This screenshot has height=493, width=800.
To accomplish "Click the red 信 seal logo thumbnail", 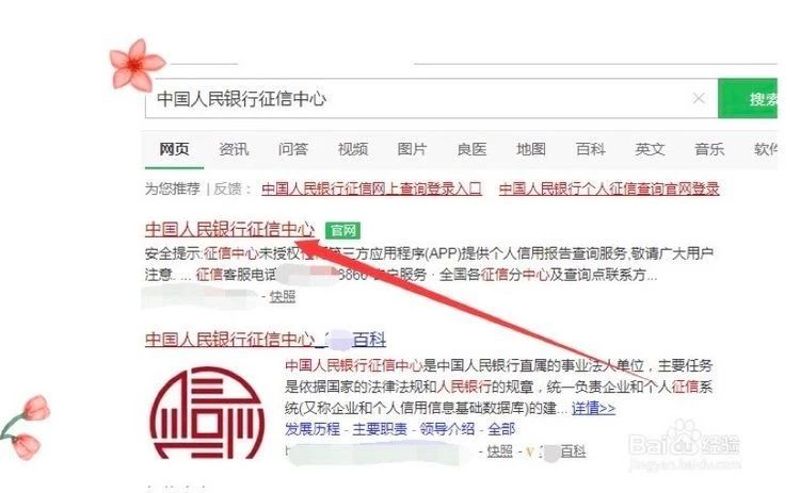I will click(207, 413).
